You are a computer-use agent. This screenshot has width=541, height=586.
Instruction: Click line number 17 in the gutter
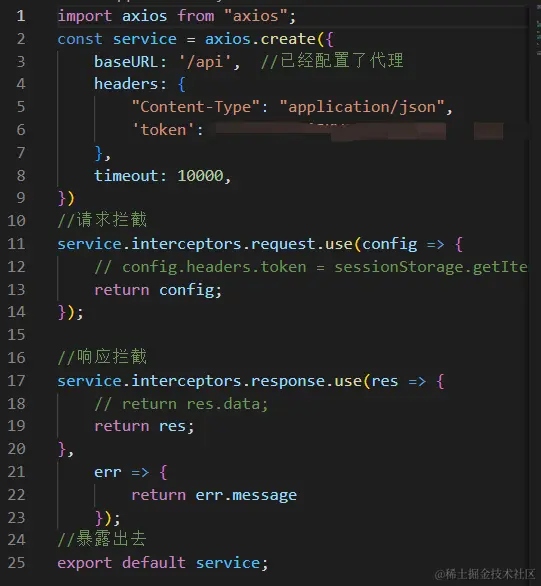click(x=16, y=381)
